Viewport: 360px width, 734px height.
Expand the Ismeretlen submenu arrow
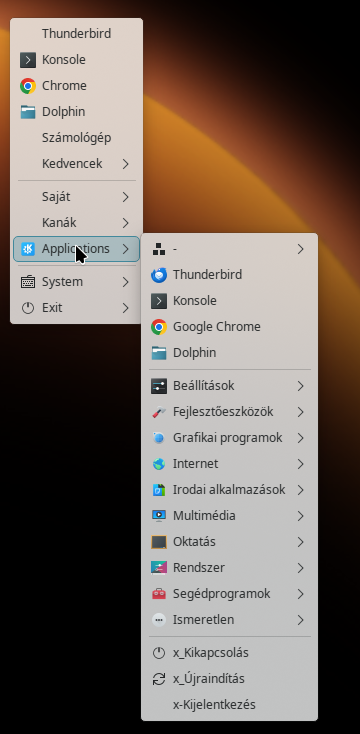(x=301, y=620)
